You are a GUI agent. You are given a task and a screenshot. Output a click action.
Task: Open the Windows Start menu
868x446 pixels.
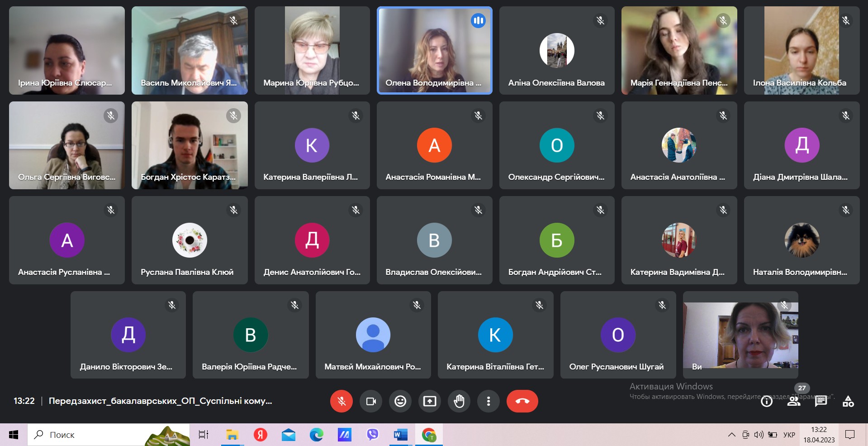(14, 435)
